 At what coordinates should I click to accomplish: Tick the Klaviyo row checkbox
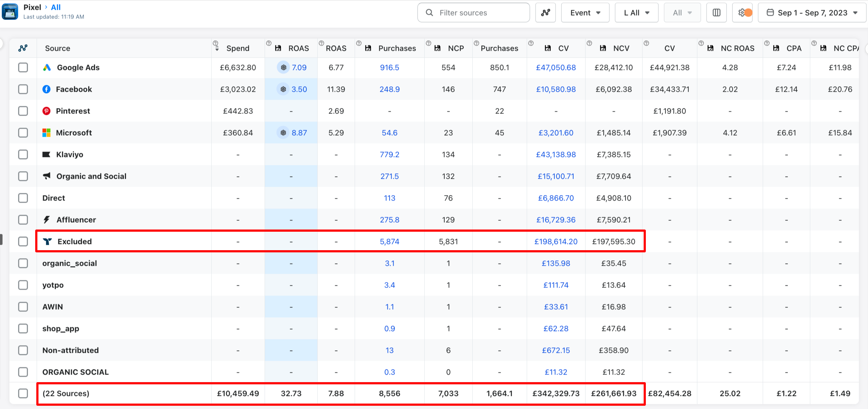point(23,154)
